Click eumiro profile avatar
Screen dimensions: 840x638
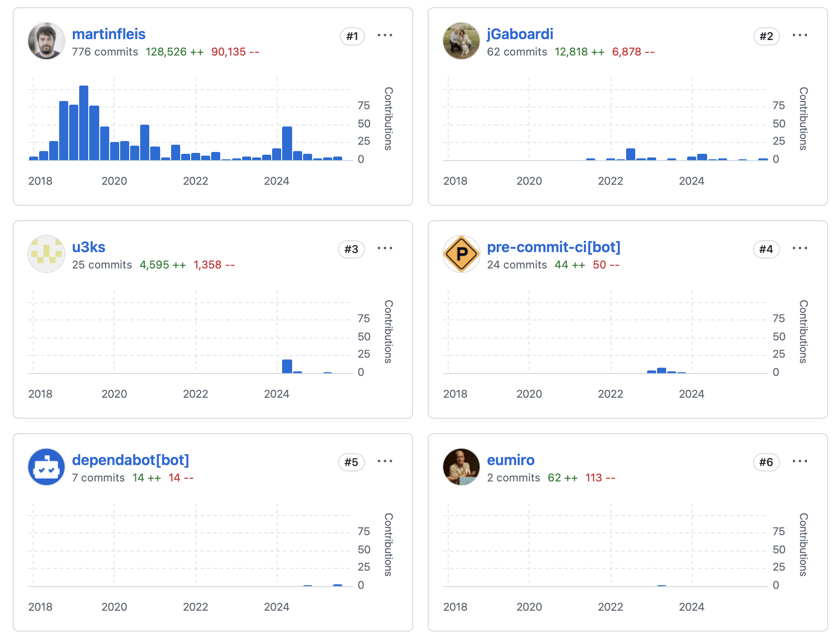pyautogui.click(x=461, y=467)
